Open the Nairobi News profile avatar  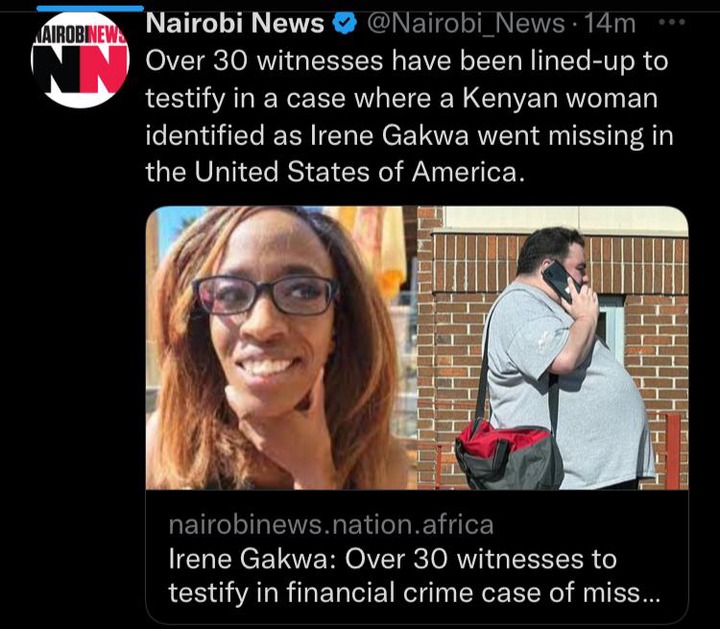pos(80,60)
